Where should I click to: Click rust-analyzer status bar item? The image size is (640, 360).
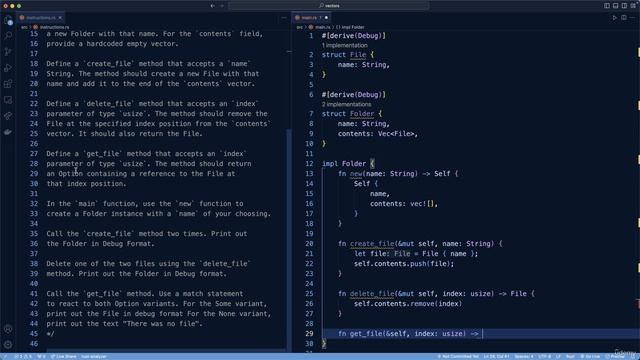[93, 356]
